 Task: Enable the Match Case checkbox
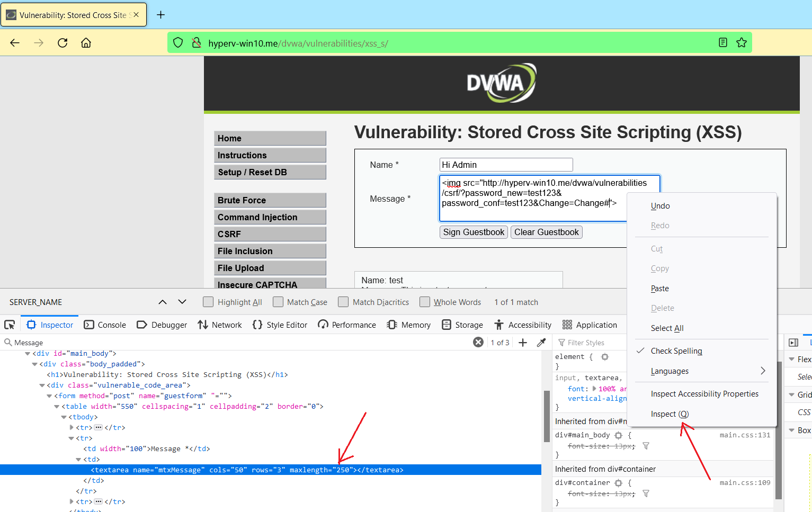click(x=278, y=302)
